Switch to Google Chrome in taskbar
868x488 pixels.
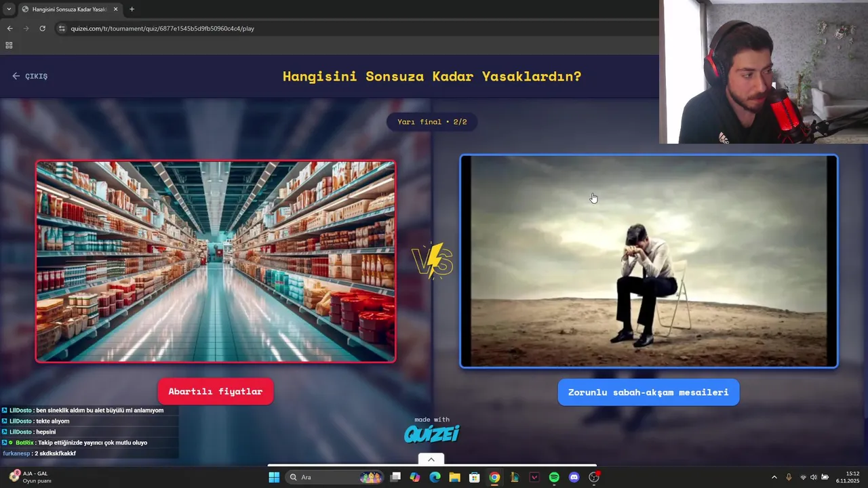coord(494,477)
